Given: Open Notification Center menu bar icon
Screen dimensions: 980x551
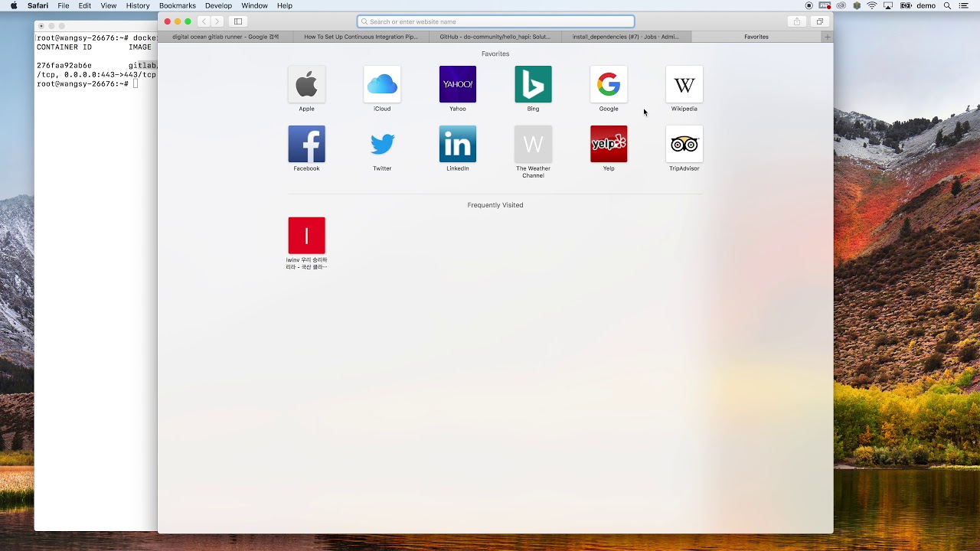Looking at the screenshot, I should click(x=964, y=5).
